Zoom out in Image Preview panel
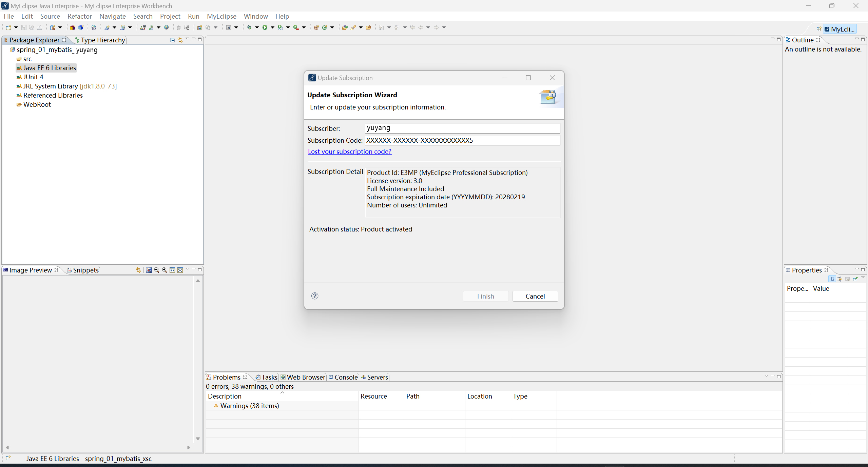The height and width of the screenshot is (467, 868). coord(157,270)
